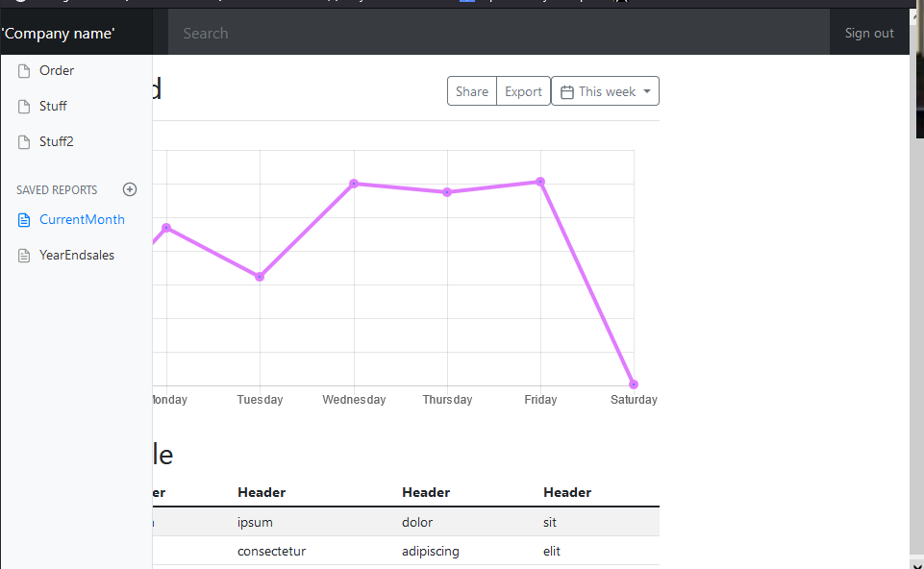Click the 'sit' table cell
Viewport: 924px width, 569px height.
click(550, 523)
